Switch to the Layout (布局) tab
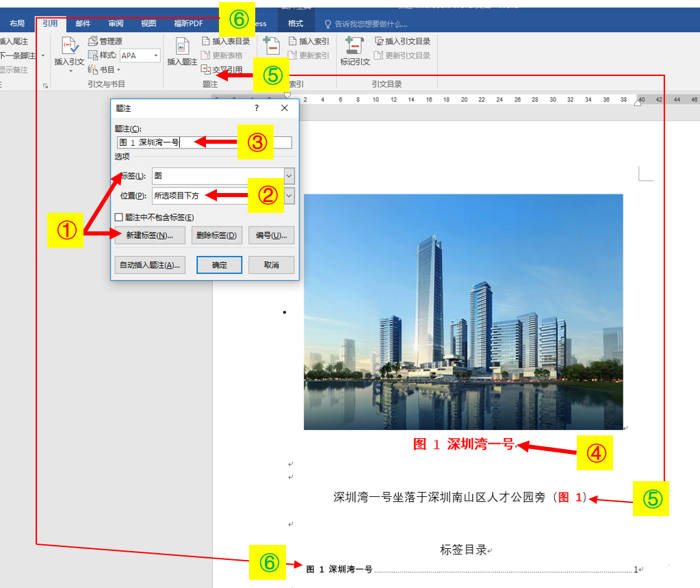The height and width of the screenshot is (588, 700). 17,23
